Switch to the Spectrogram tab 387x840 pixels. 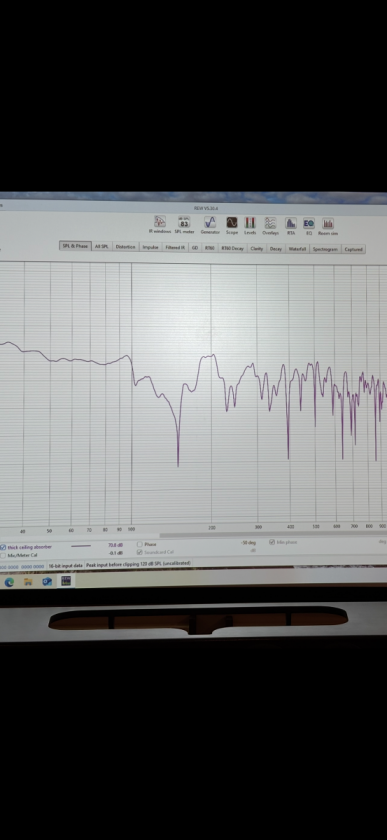click(x=325, y=249)
